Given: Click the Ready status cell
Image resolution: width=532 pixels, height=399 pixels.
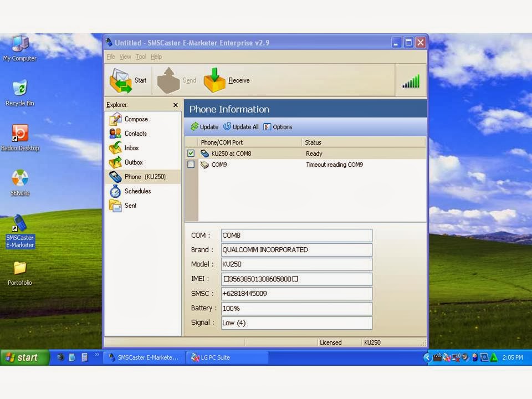Looking at the screenshot, I should pyautogui.click(x=314, y=154).
